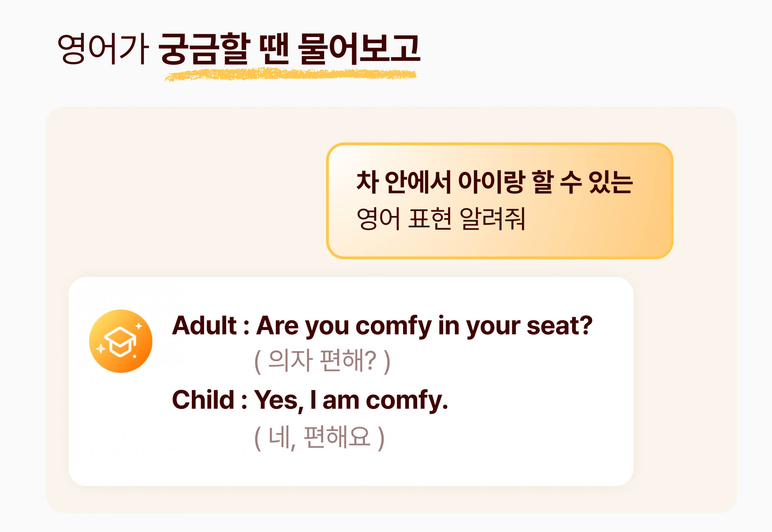Click the word "영어가" in the heading
772x532 pixels.
(103, 49)
